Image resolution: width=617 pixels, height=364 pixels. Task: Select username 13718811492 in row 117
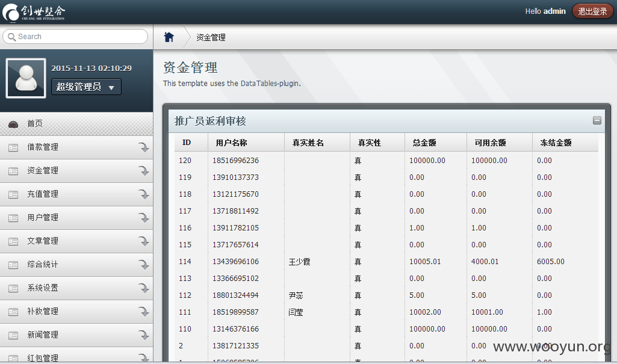[x=236, y=211]
